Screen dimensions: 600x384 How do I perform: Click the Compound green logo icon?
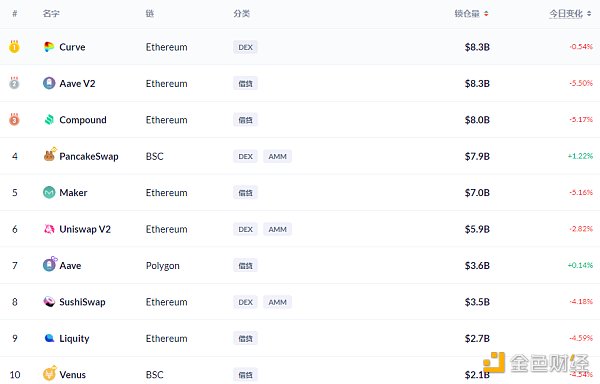tap(49, 120)
